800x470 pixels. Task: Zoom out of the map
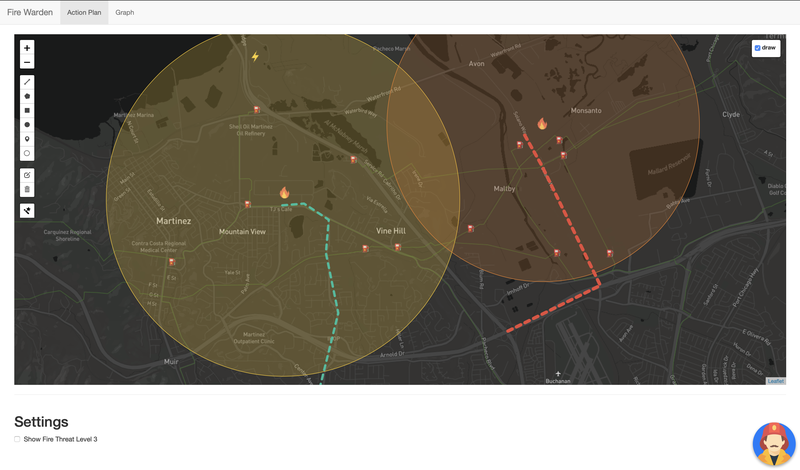pos(27,62)
